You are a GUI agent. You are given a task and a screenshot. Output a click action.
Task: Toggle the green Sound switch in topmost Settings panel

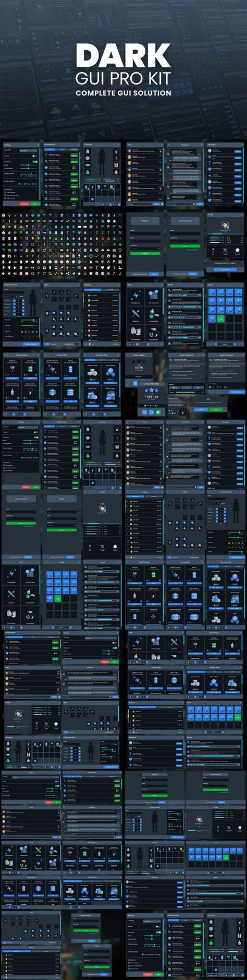pyautogui.click(x=35, y=162)
